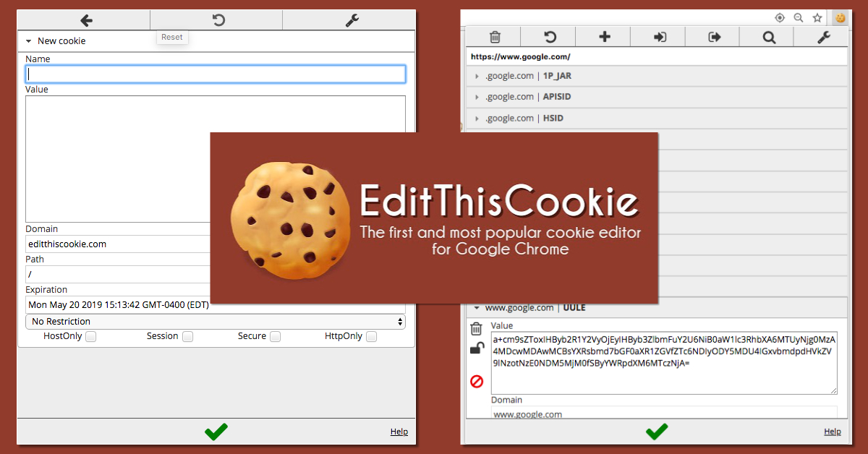Viewport: 868px width, 454px height.
Task: Click the cookie Name input field
Action: [216, 74]
